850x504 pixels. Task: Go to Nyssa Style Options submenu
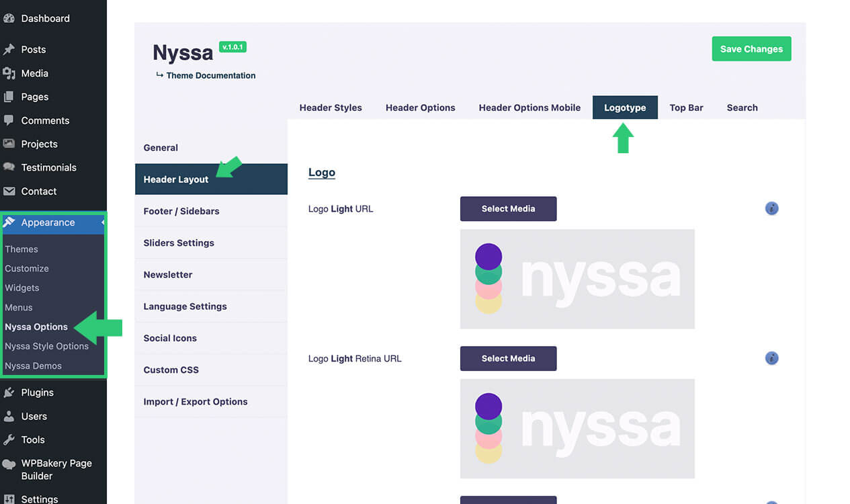point(47,346)
